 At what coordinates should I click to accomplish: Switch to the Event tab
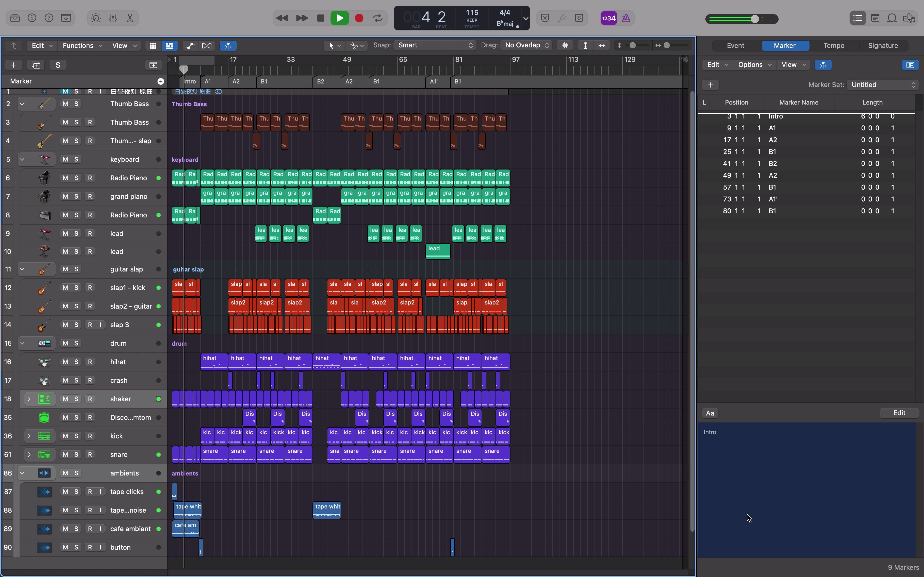[735, 45]
